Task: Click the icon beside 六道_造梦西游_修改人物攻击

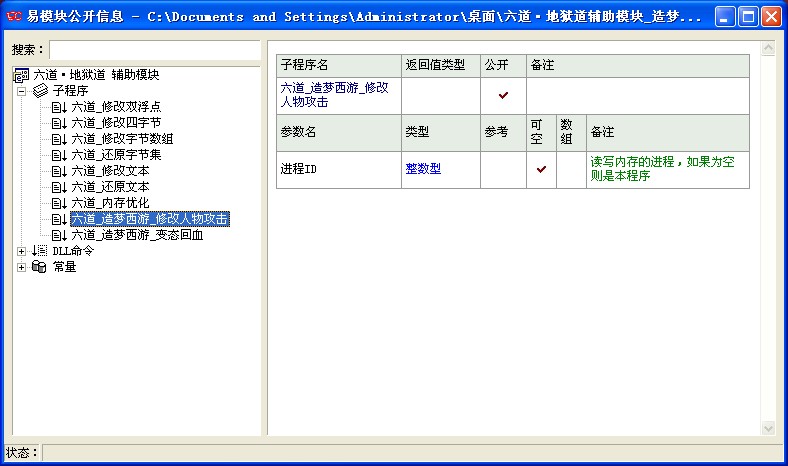Action: 59,219
